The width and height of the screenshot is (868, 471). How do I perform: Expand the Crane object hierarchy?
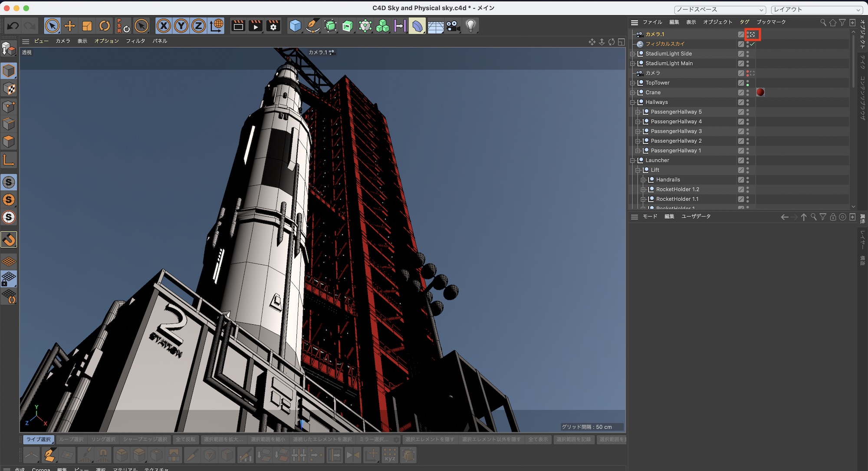632,92
